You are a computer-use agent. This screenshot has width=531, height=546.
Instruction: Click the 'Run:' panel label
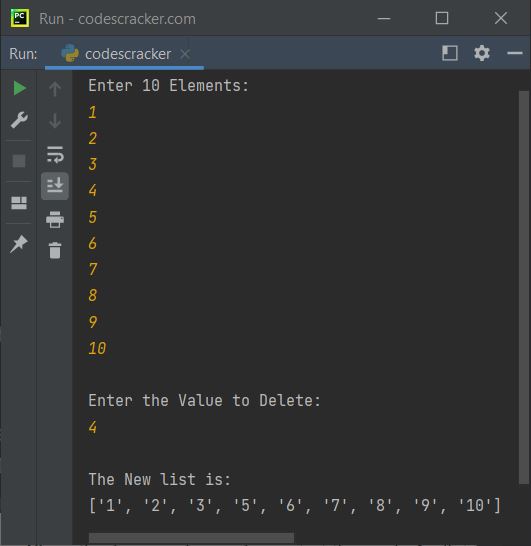[23, 54]
